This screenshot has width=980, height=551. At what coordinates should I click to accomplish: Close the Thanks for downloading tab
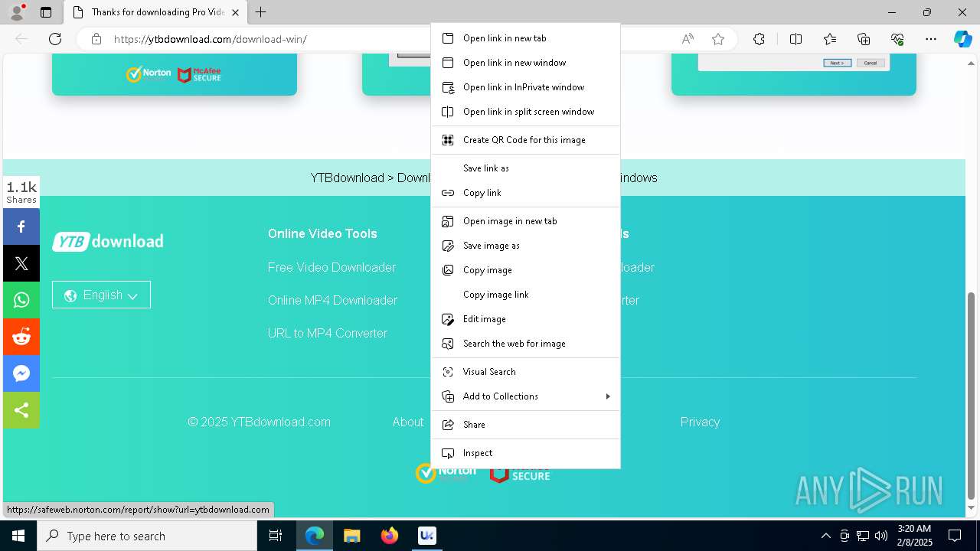(x=235, y=12)
